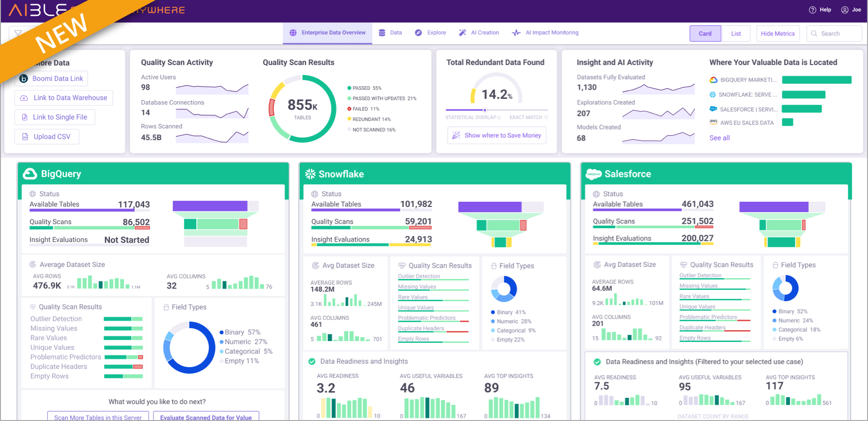Viewport: 868px width, 421px height.
Task: Click the Snowflake Serve source icon
Action: click(x=713, y=95)
